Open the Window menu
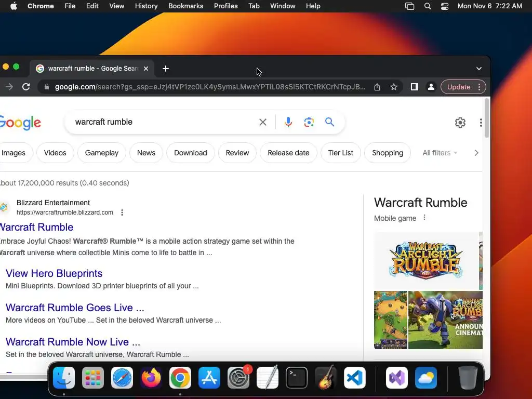 283,6
